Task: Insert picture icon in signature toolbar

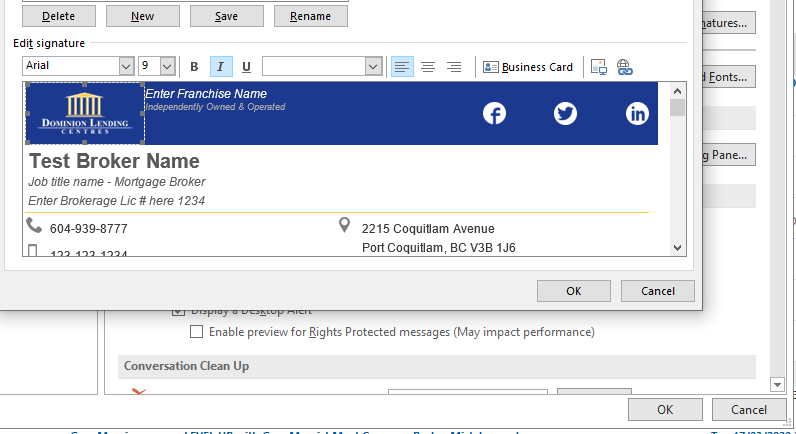Action: point(599,67)
